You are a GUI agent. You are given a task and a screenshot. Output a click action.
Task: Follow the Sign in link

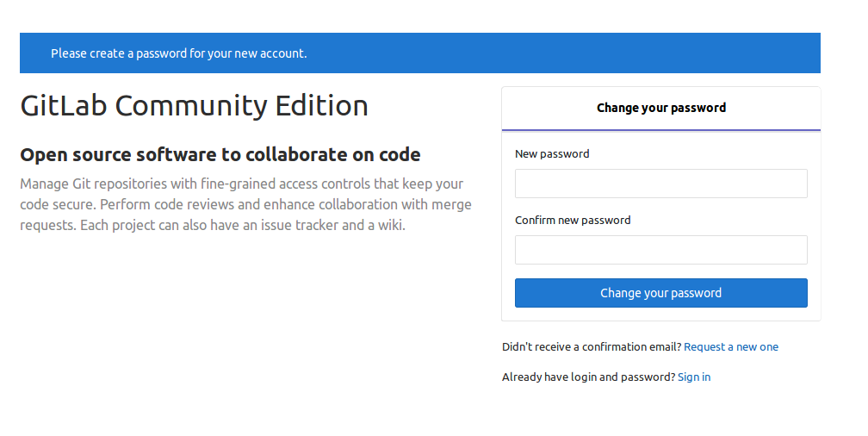(694, 377)
